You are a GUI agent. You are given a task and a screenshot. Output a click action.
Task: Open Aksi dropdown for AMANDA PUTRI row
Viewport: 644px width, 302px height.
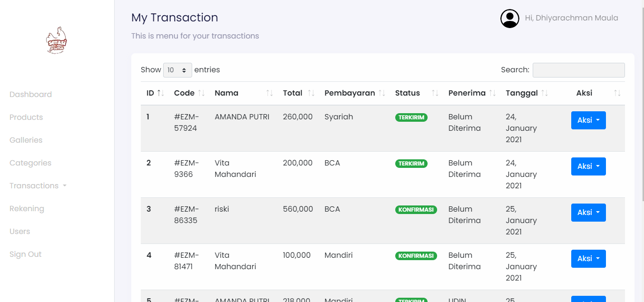pos(588,120)
